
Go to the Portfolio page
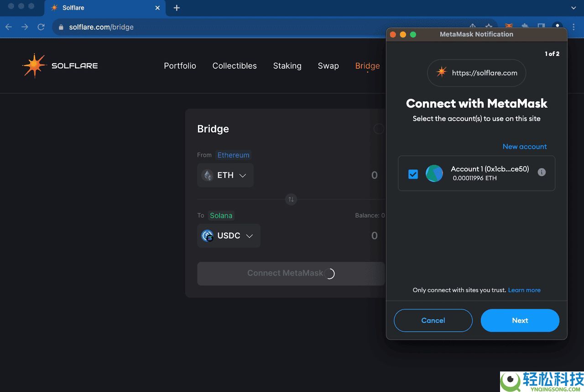(x=180, y=66)
